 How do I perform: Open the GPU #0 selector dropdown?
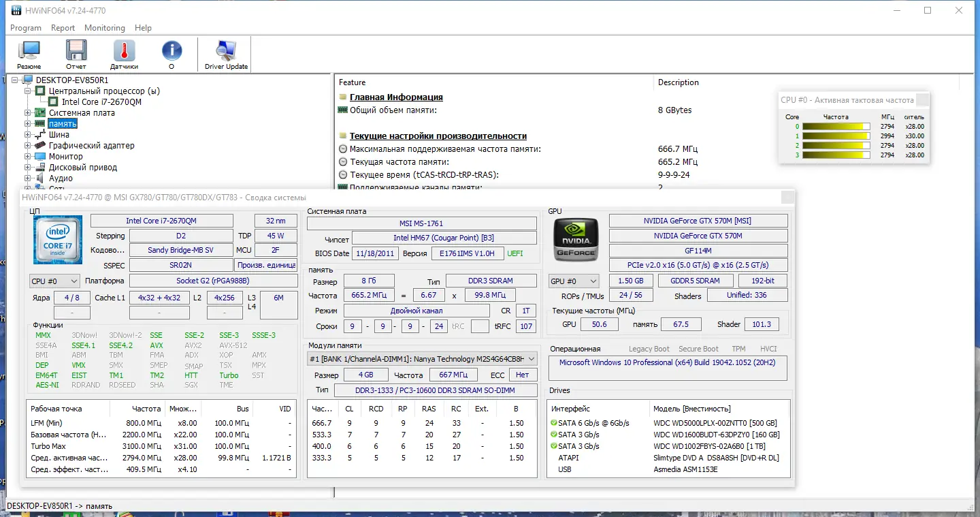coord(574,281)
